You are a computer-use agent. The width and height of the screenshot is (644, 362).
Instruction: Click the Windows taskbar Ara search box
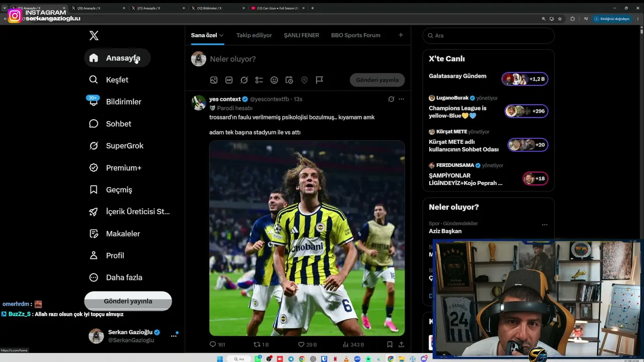(239, 359)
